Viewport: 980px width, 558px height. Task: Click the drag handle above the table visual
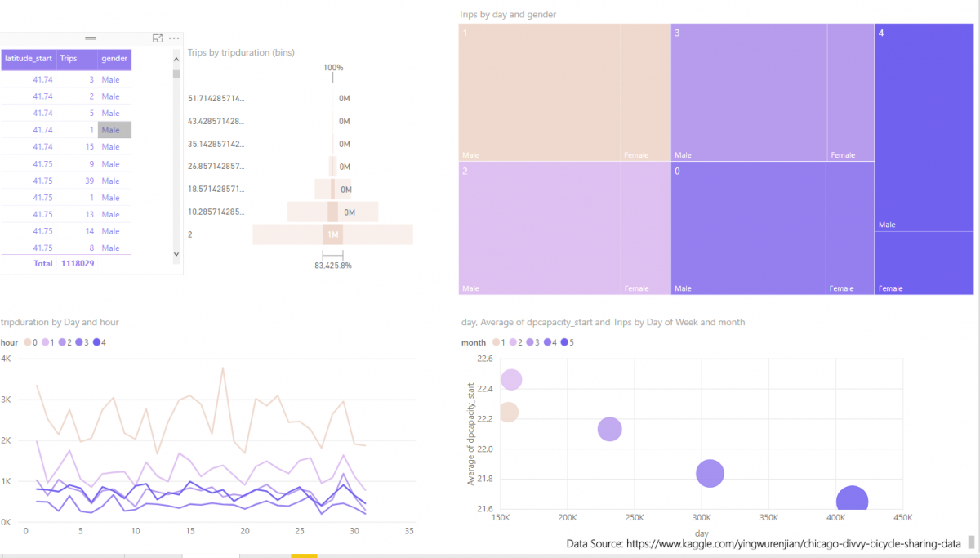tap(90, 38)
